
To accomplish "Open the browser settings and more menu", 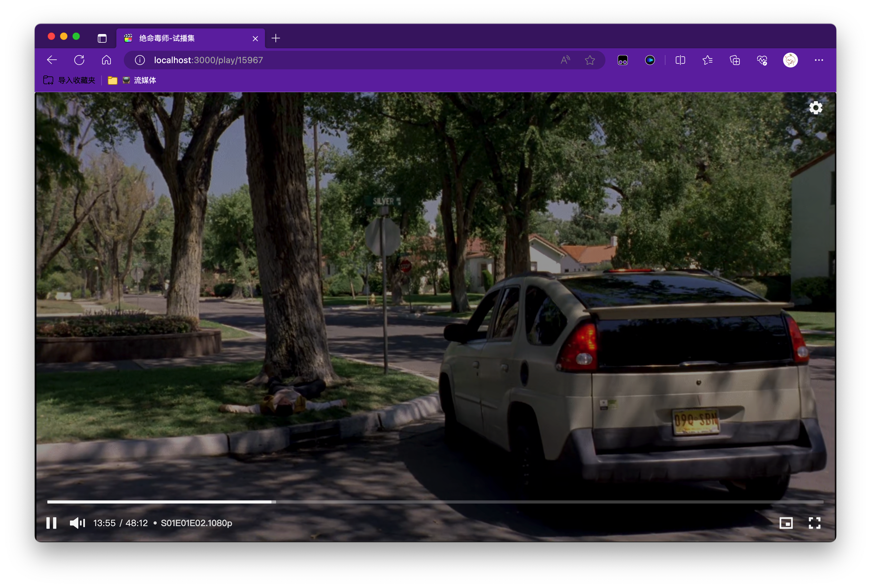I will [819, 60].
